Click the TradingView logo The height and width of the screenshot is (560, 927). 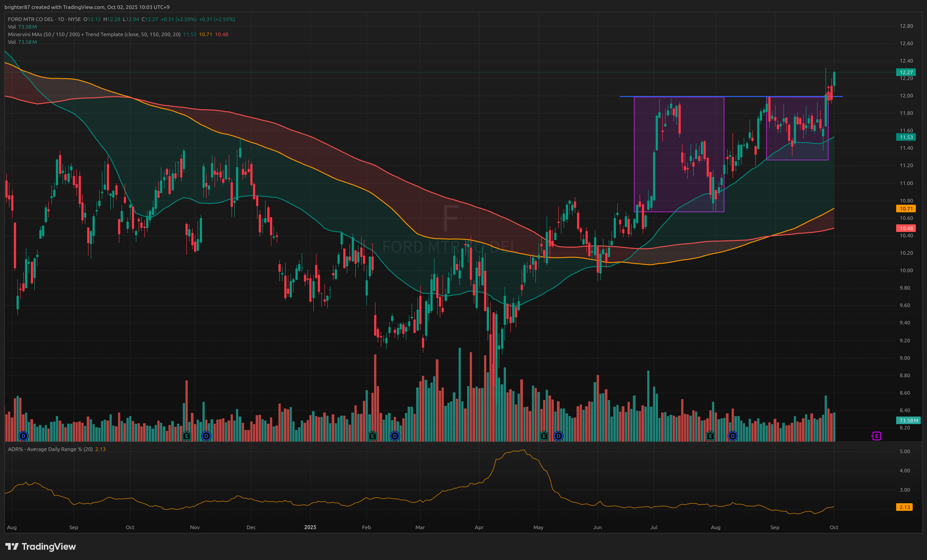tap(41, 547)
